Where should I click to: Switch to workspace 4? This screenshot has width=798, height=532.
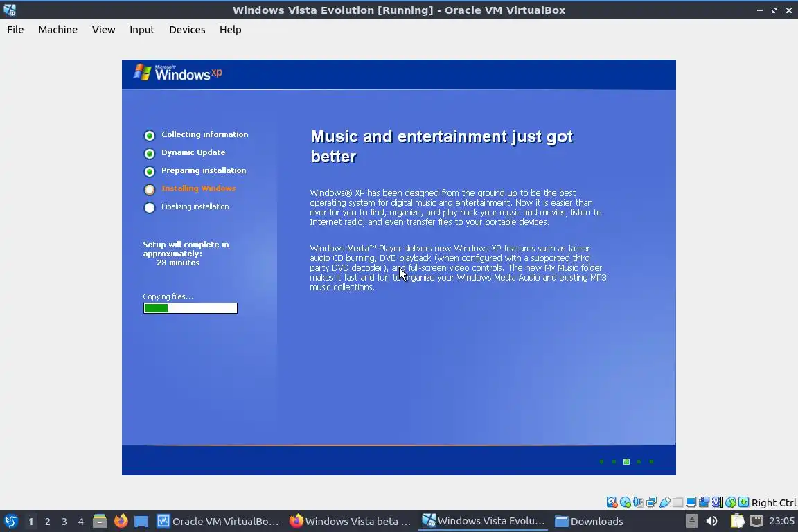pos(80,522)
